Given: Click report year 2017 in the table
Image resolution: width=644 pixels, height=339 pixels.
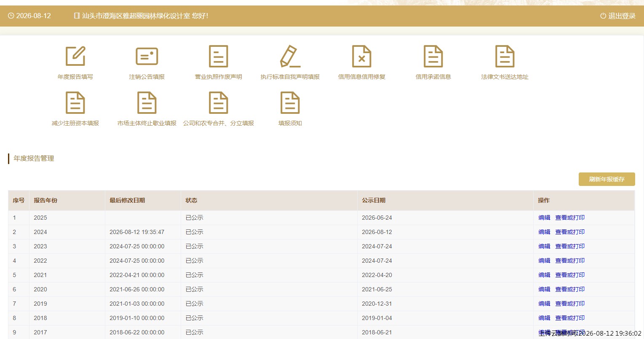Looking at the screenshot, I should point(40,332).
